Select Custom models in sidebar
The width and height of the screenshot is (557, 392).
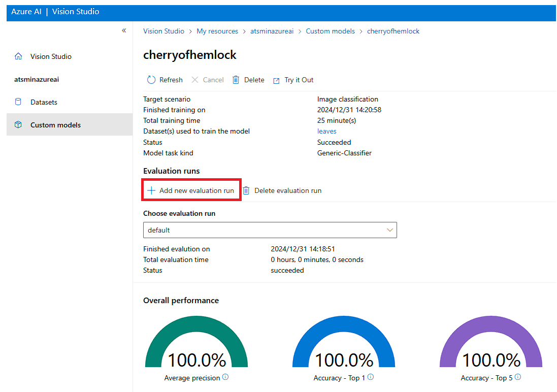[69, 125]
